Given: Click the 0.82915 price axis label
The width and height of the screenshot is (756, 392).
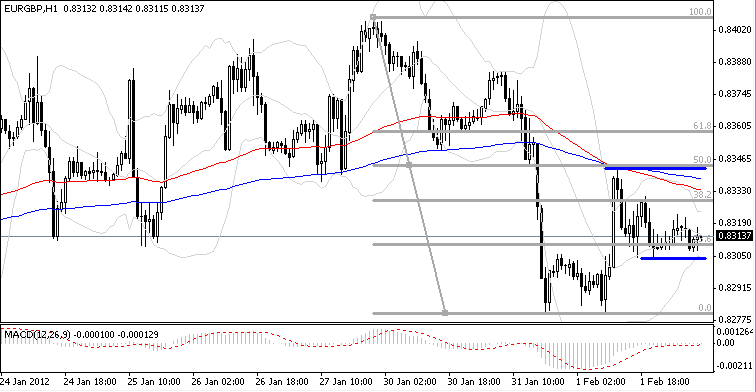Looking at the screenshot, I should point(734,288).
